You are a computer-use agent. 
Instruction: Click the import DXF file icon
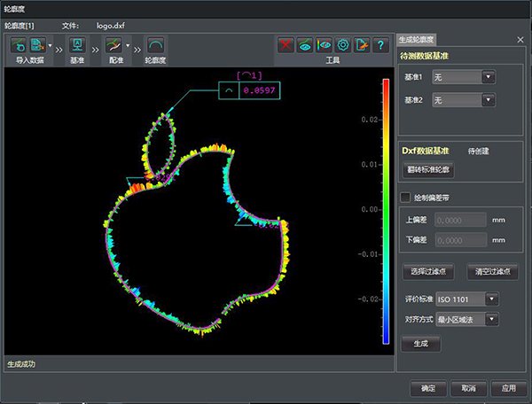point(37,45)
